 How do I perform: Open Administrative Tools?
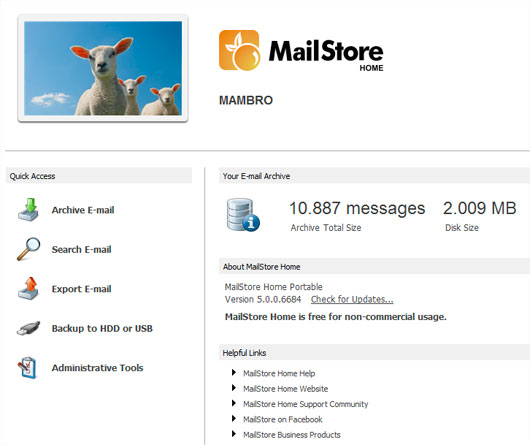tap(97, 368)
